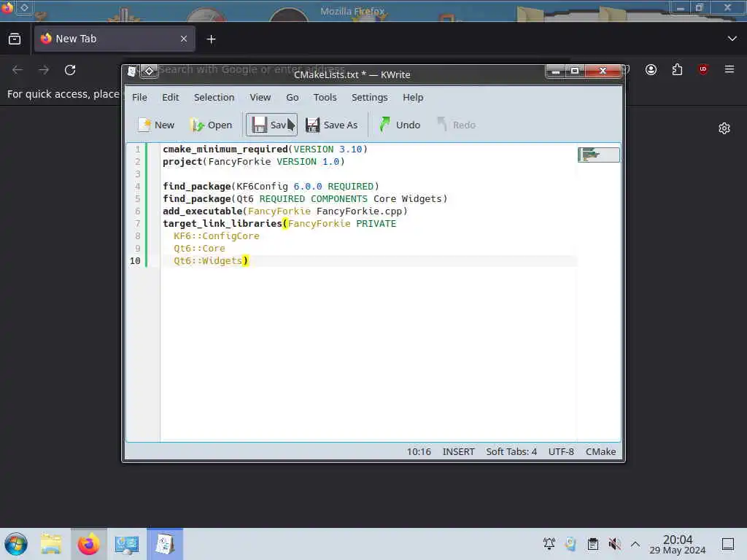This screenshot has width=747, height=560.
Task: Open the Settings menu in KWrite
Action: pos(369,97)
